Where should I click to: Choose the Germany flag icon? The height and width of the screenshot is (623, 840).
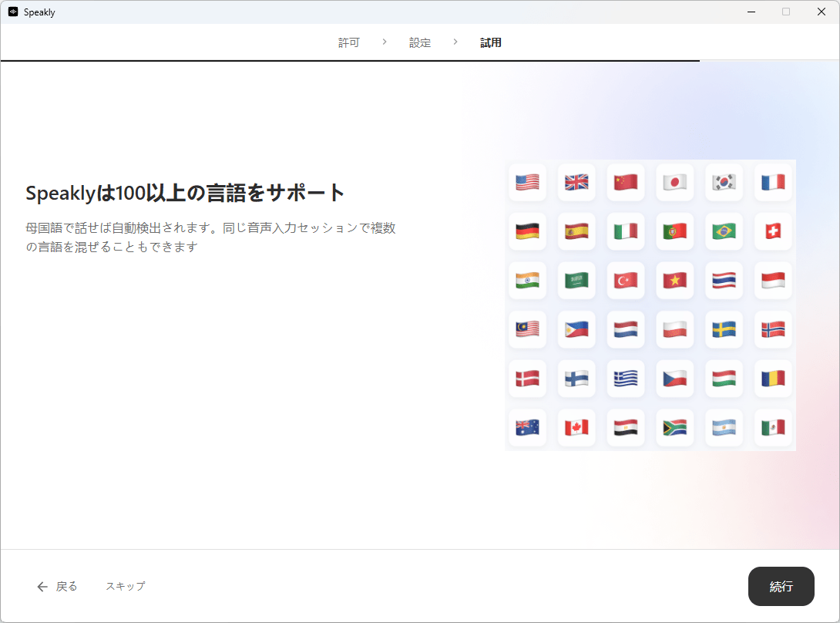tap(527, 231)
